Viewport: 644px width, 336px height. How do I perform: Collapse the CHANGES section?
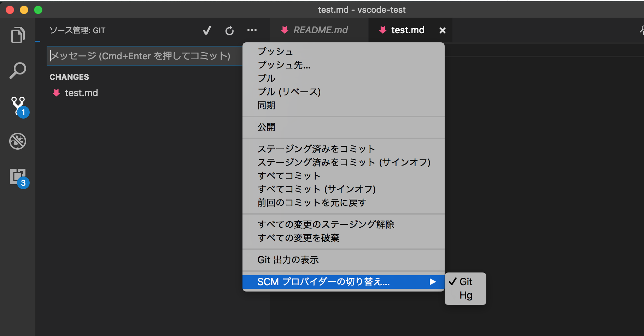coord(69,77)
